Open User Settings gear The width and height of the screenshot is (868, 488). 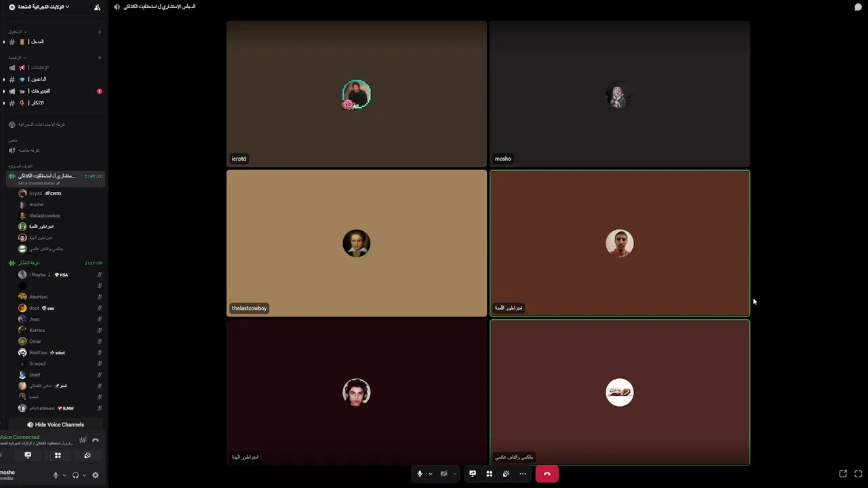click(x=96, y=475)
